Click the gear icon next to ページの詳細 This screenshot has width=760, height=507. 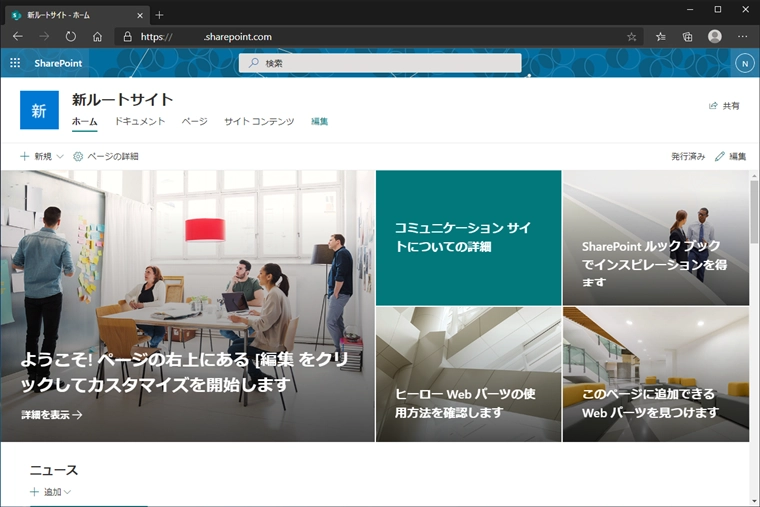(78, 156)
